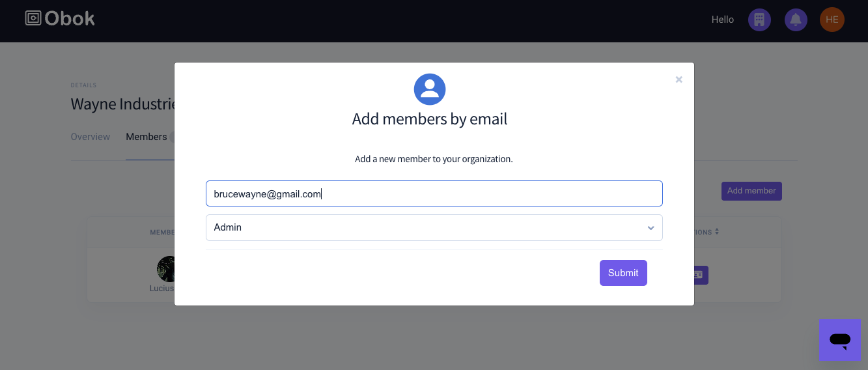Screen dimensions: 868x370
Task: Click the Wayne Industries organization title
Action: coord(123,104)
